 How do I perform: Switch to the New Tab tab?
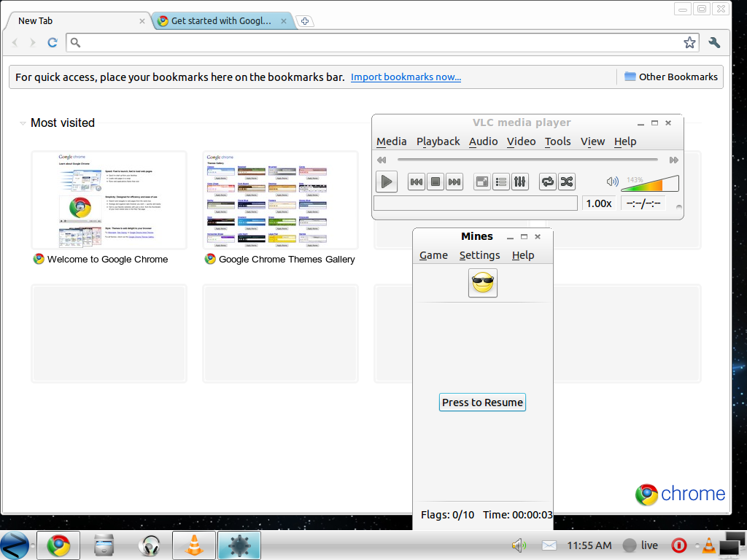pyautogui.click(x=76, y=21)
